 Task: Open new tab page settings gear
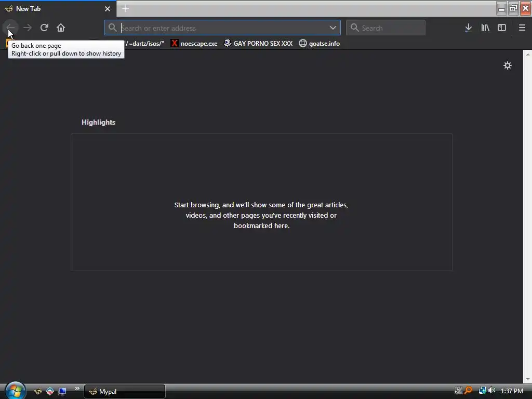pos(507,65)
